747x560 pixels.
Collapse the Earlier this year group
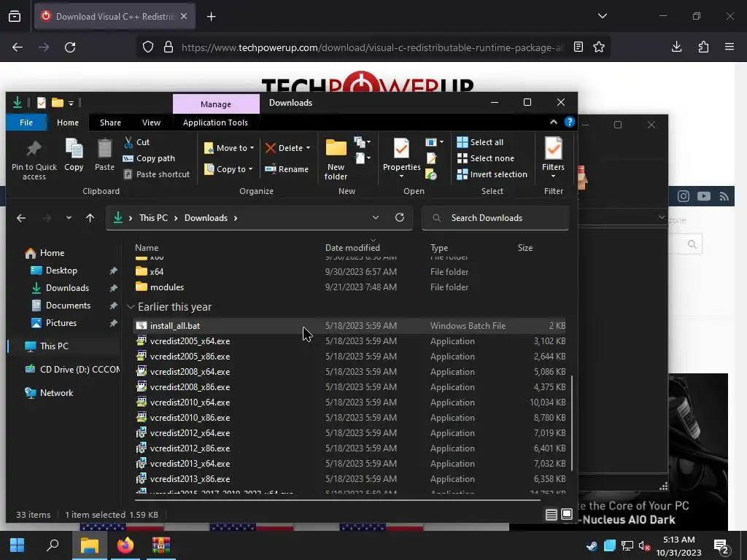click(131, 307)
